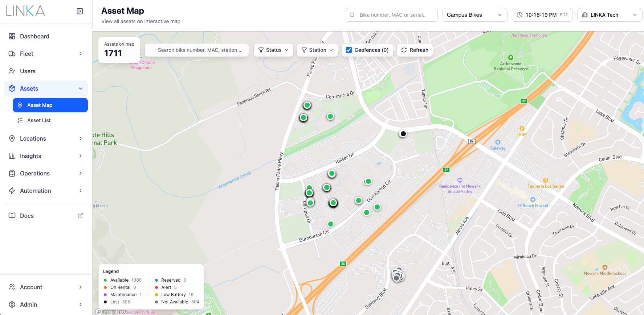Click the LINKA logo
The width and height of the screenshot is (644, 315).
pos(25,11)
